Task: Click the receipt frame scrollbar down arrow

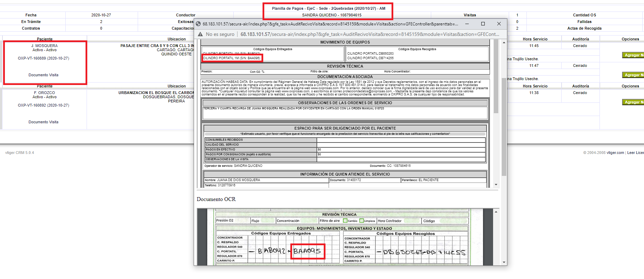Action: point(496,185)
